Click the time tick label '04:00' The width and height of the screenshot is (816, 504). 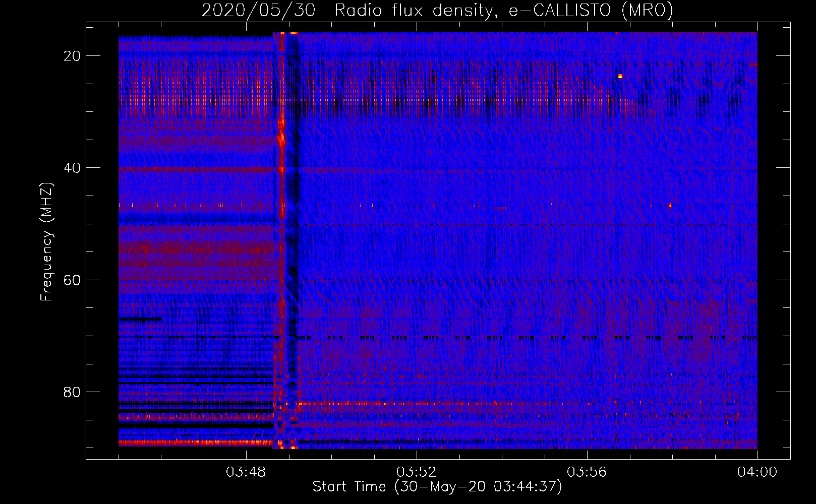[x=757, y=472]
